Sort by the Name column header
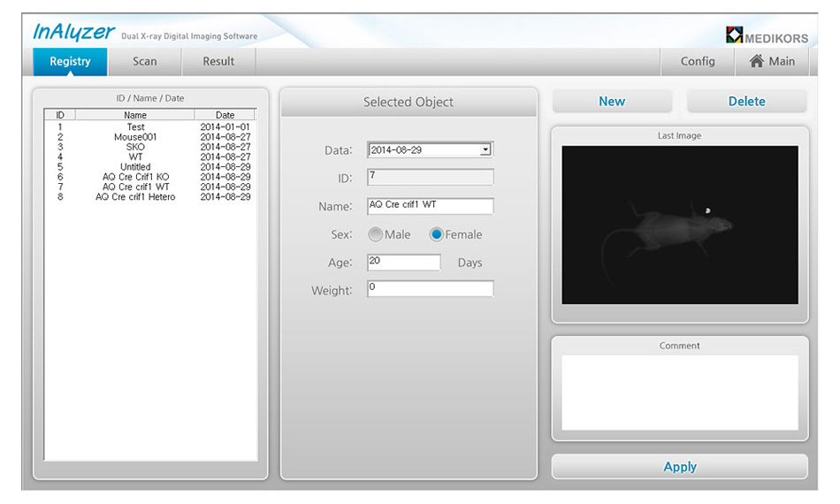Viewport: 840px width, 504px height. coord(135,115)
